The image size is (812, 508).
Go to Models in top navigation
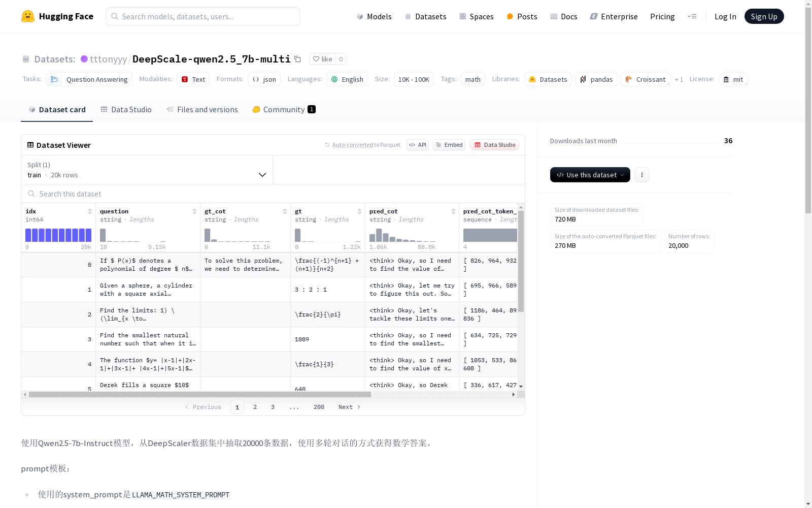pyautogui.click(x=374, y=16)
